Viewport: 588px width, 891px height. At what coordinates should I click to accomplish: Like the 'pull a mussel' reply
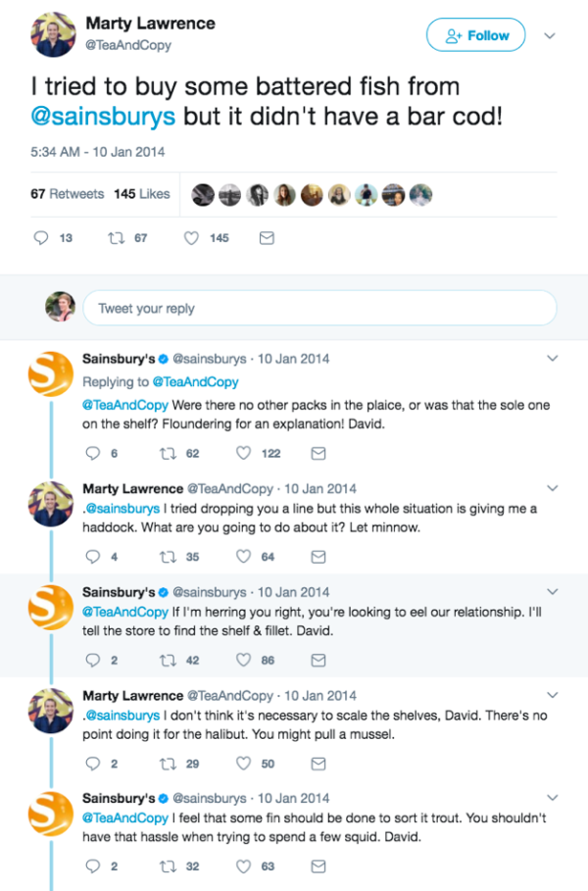(242, 763)
